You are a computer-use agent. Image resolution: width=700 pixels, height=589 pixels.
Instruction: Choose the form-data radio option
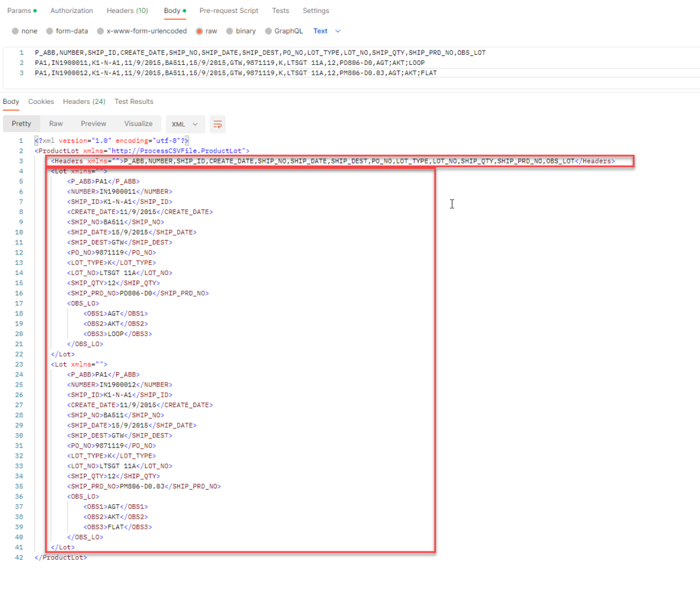click(50, 31)
